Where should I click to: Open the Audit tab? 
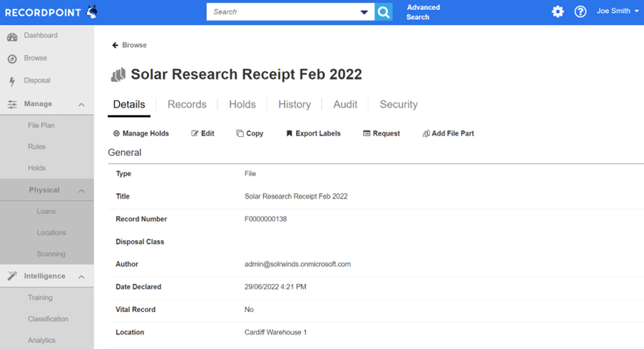pos(345,105)
